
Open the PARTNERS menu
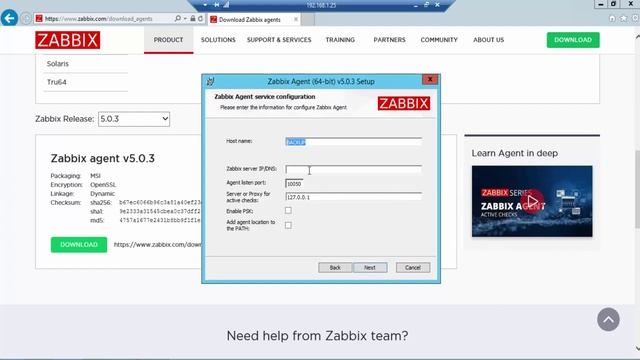(x=389, y=40)
